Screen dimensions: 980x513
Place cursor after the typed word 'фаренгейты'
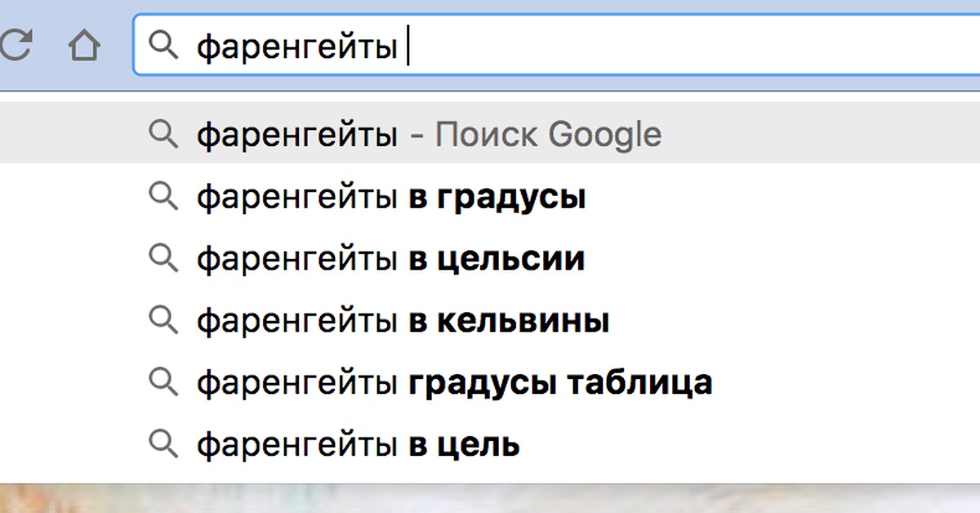point(408,46)
